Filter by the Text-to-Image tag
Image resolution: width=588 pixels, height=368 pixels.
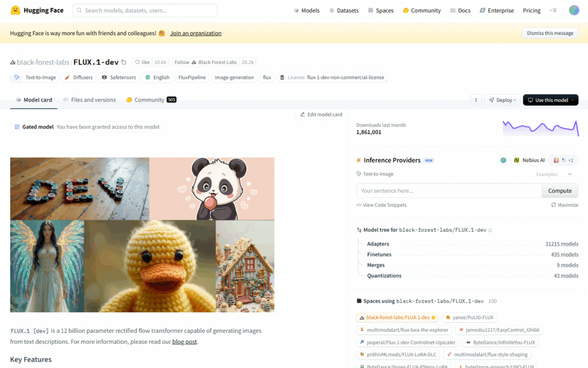click(35, 78)
